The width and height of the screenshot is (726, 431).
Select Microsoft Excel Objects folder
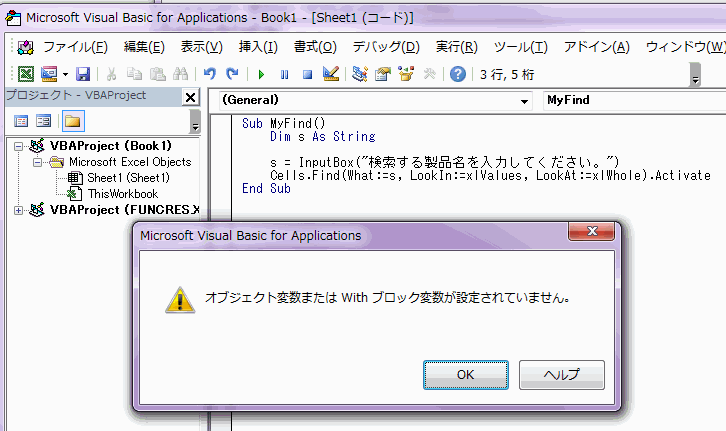click(x=130, y=162)
